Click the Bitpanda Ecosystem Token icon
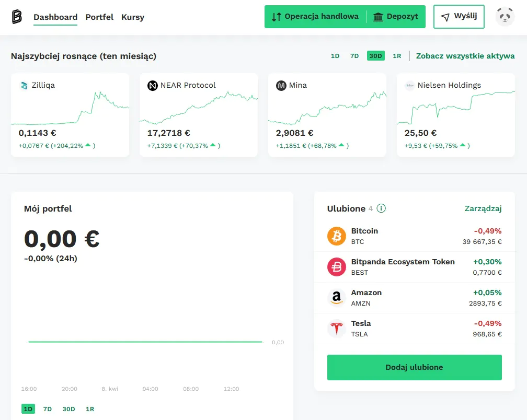527x420 pixels. tap(337, 267)
